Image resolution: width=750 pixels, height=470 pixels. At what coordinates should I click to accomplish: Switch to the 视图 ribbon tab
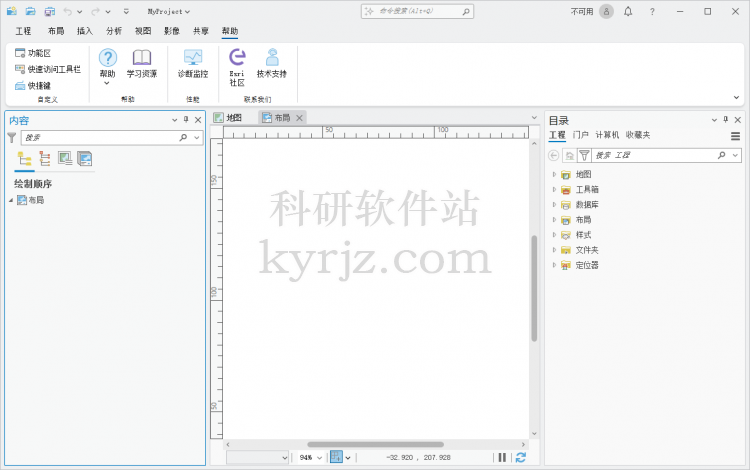[143, 31]
